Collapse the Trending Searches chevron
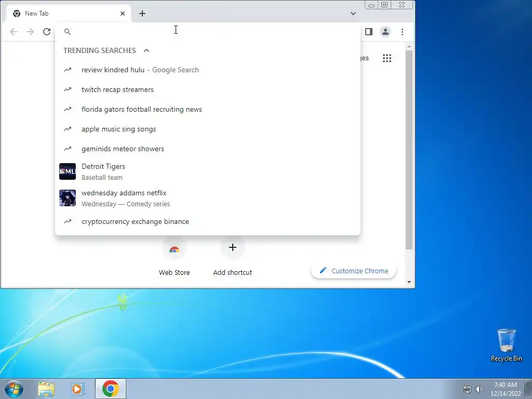The height and width of the screenshot is (399, 532). pyautogui.click(x=147, y=50)
